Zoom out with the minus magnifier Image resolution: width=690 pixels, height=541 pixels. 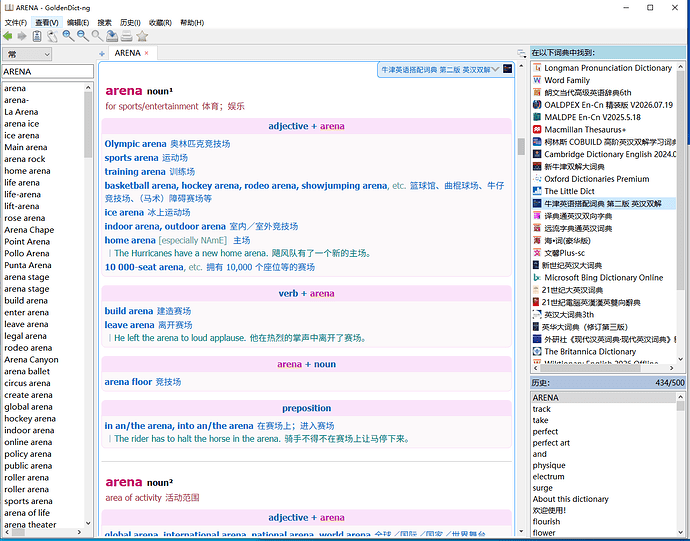pyautogui.click(x=83, y=36)
